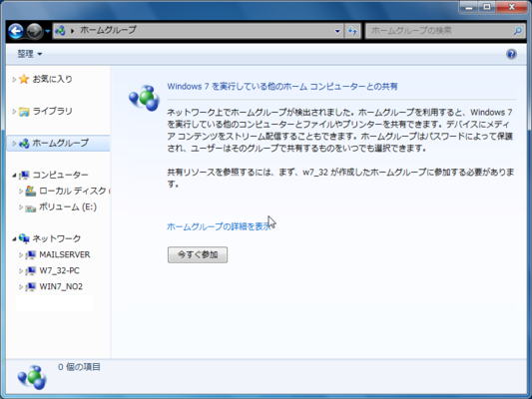Click the magnifier search icon
Viewport: 532px width, 399px height.
(518, 31)
